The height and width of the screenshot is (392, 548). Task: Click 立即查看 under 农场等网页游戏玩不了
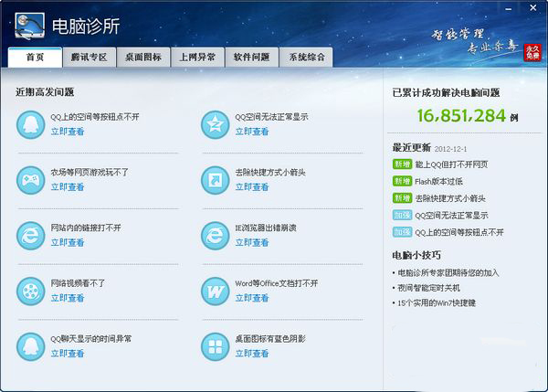tap(68, 187)
